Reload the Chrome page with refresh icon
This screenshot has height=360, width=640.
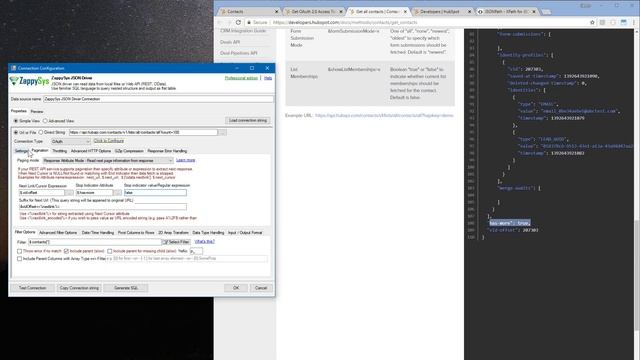[238, 22]
